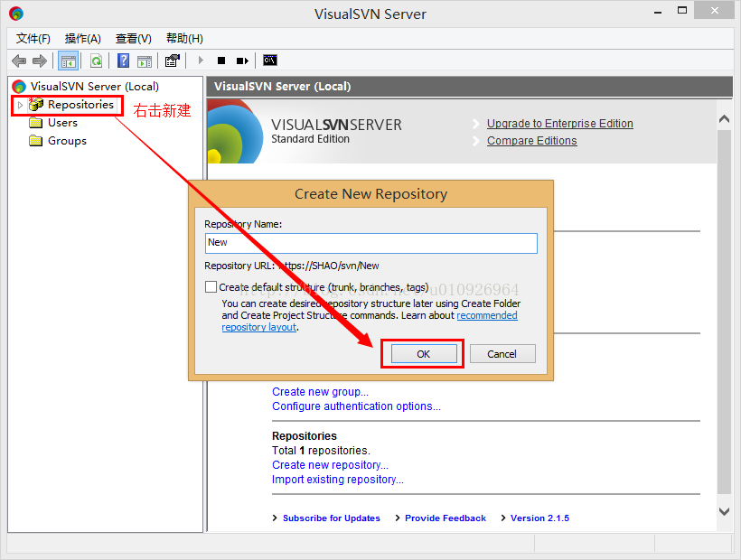Select the Users tree item
741x560 pixels.
point(62,123)
